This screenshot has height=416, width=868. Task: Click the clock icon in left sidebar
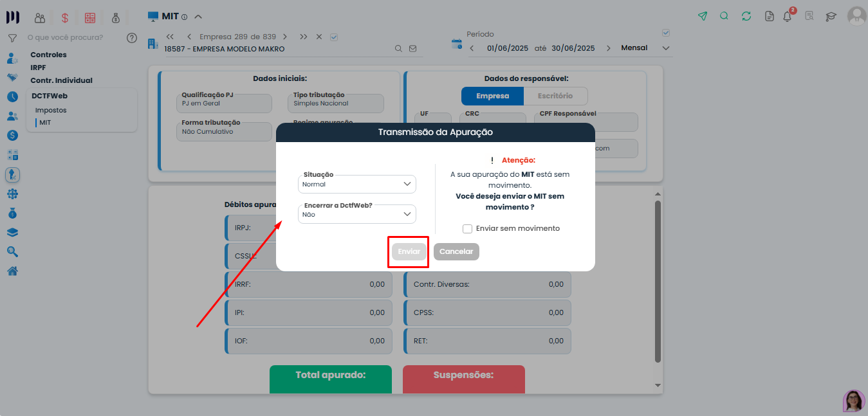[12, 97]
